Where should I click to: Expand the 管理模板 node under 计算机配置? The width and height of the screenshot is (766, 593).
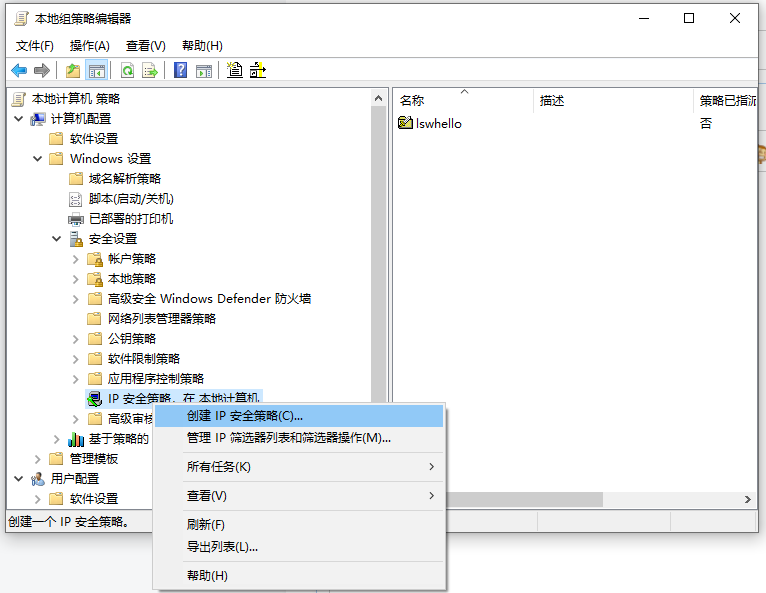[38, 459]
